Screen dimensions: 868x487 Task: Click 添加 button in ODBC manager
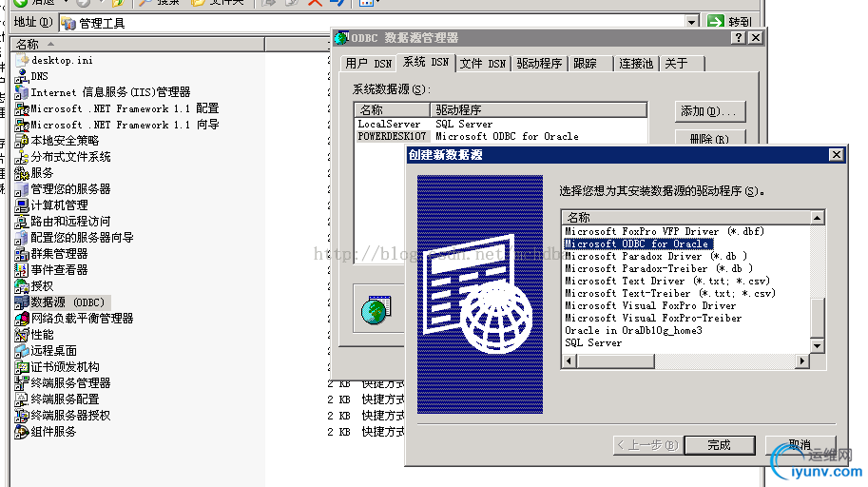click(x=710, y=111)
